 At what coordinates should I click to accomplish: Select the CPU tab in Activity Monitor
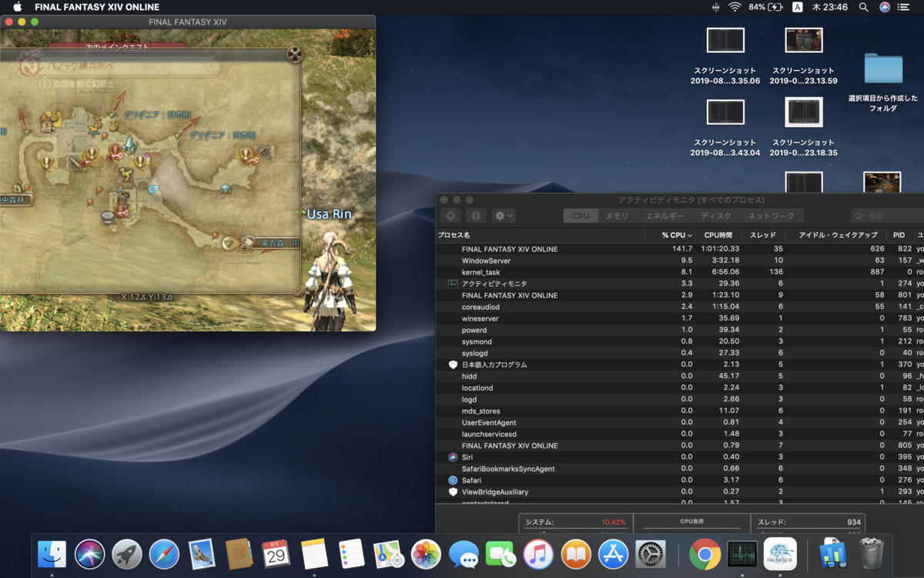pyautogui.click(x=581, y=216)
